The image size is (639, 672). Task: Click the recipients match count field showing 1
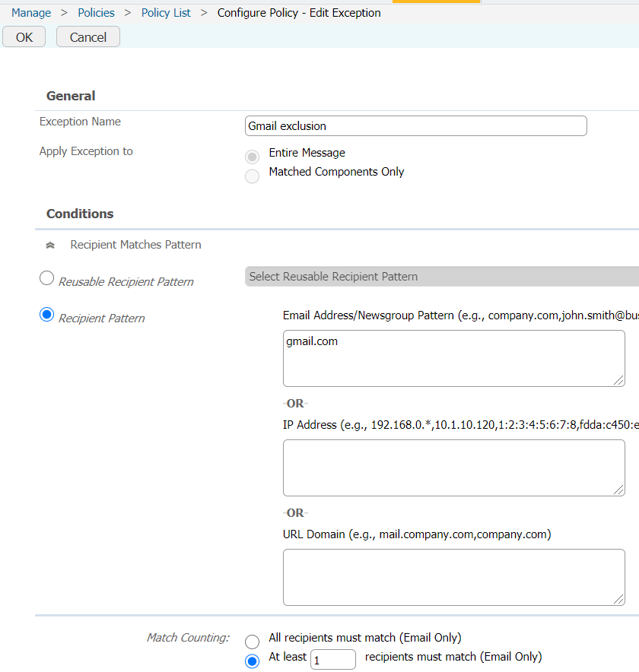tap(332, 659)
